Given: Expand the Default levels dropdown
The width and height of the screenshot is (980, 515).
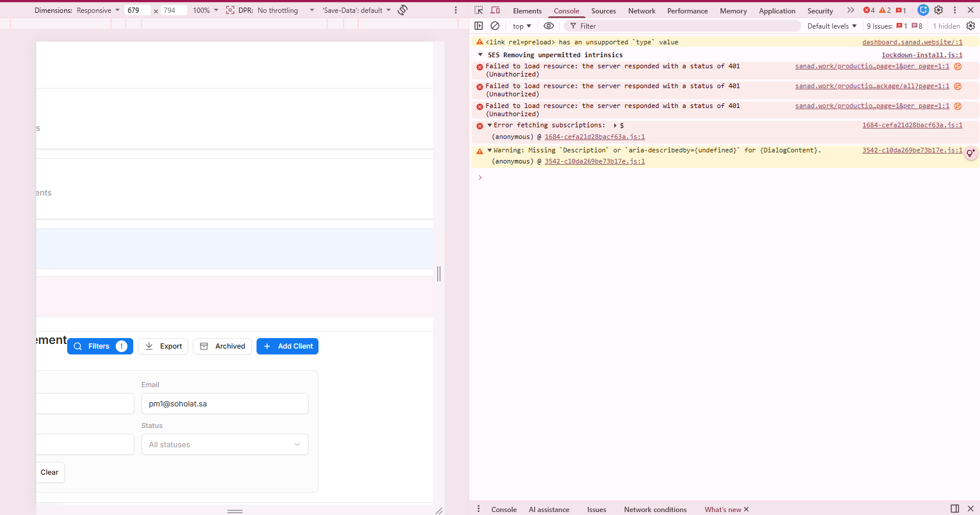Looking at the screenshot, I should 832,26.
